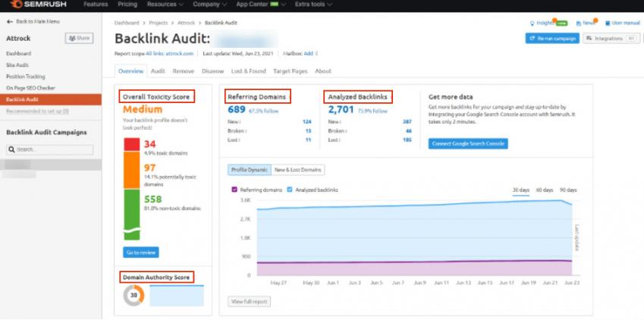Click the 387 new backlinks value
The height and width of the screenshot is (320, 644).
click(407, 121)
